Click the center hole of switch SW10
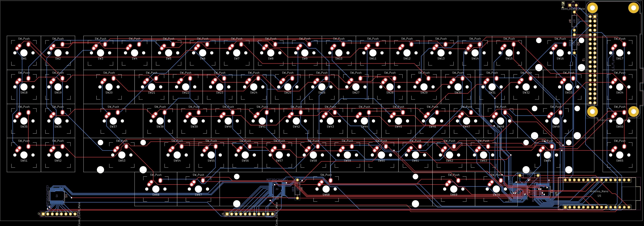Screen dimensions: 644x226 (339, 53)
